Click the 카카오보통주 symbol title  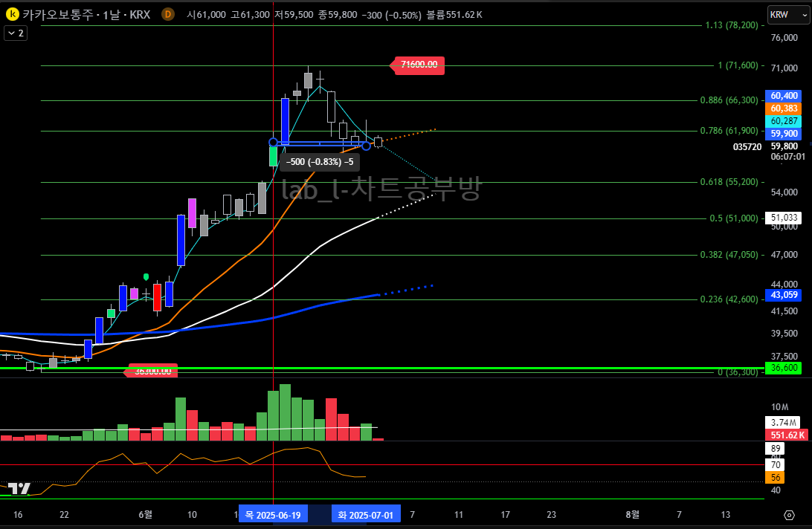58,15
